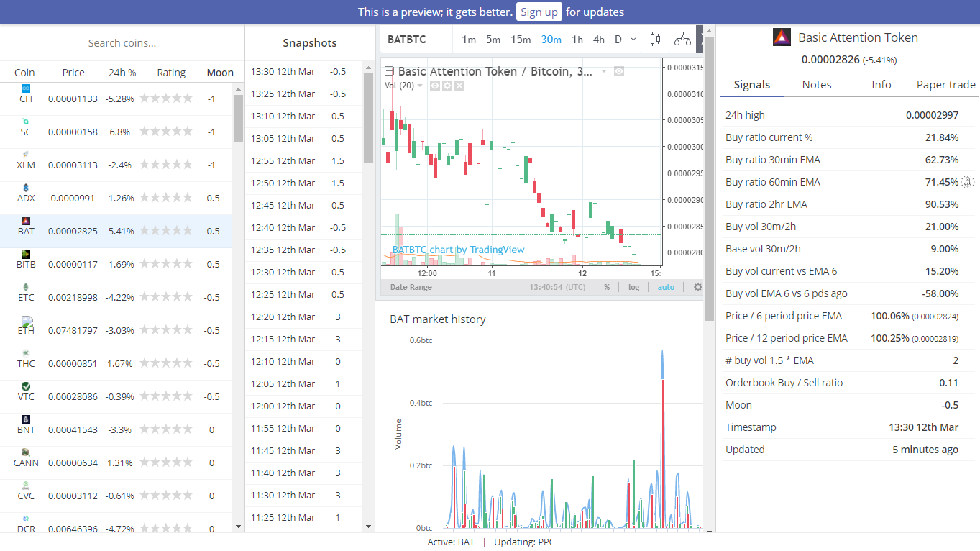Image resolution: width=980 pixels, height=551 pixels.
Task: Click the THC coin icon
Action: 26,352
